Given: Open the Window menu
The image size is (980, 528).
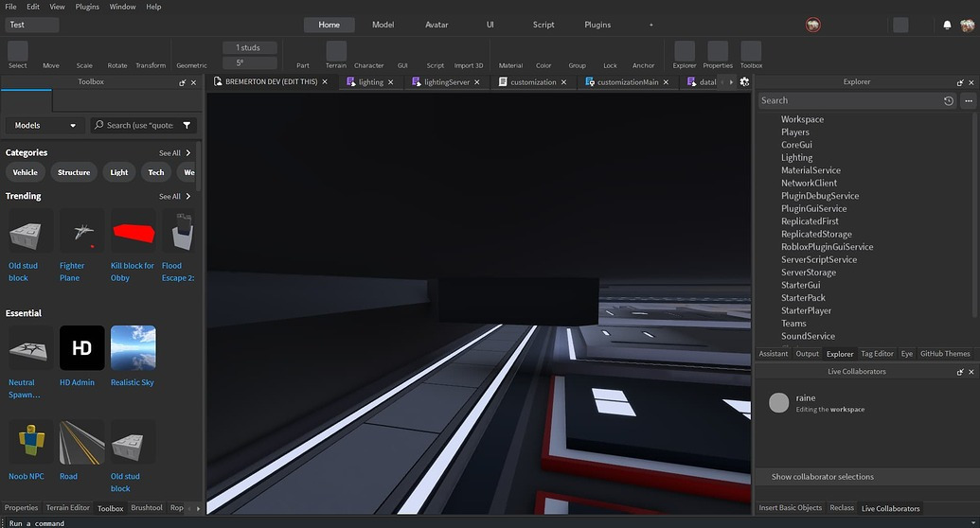Looking at the screenshot, I should [x=122, y=7].
